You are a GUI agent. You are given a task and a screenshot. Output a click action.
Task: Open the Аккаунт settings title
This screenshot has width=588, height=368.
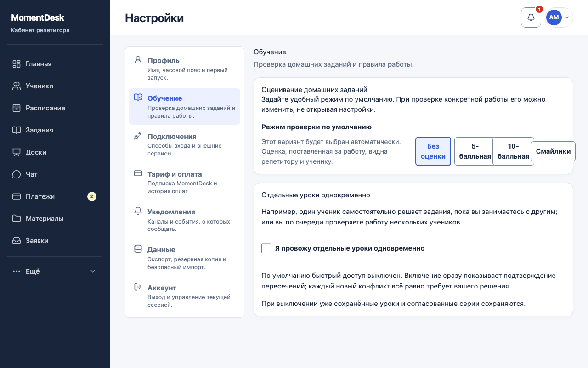click(x=162, y=288)
